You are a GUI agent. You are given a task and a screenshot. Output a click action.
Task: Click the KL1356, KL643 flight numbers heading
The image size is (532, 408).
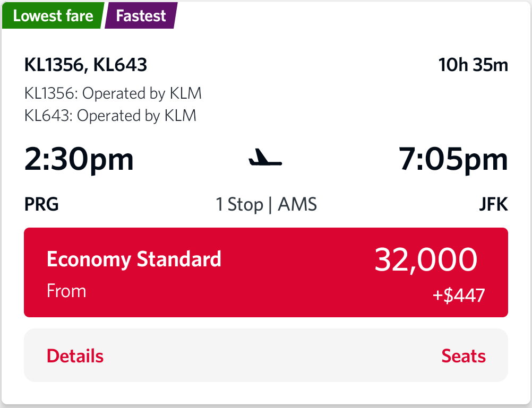(x=85, y=65)
